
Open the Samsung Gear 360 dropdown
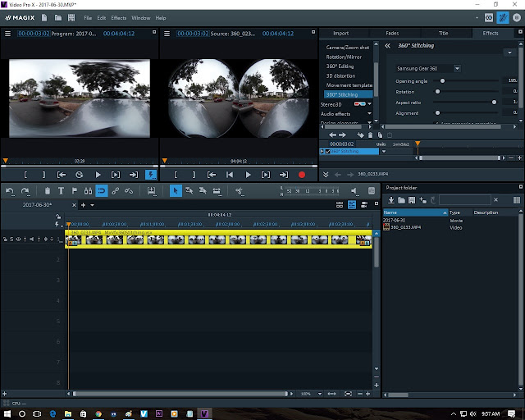[x=457, y=68]
